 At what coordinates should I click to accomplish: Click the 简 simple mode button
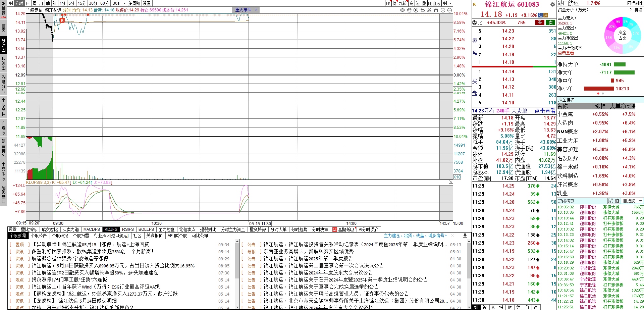pyautogui.click(x=395, y=3)
